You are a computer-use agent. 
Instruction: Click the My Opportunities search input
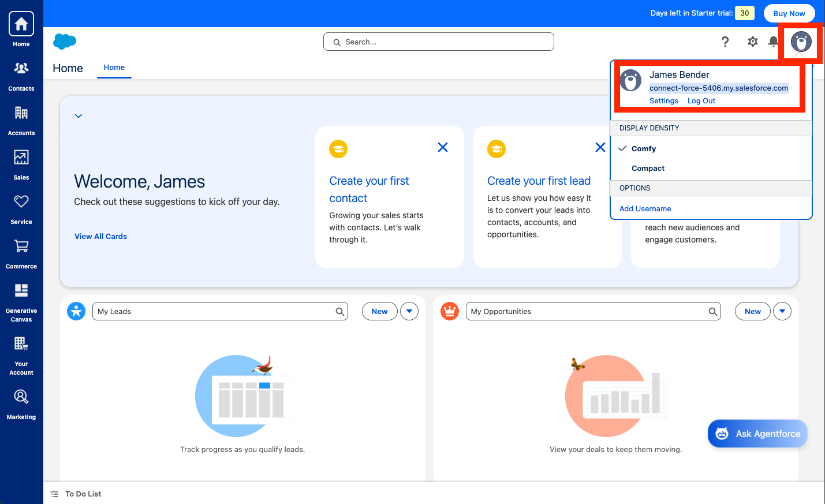(593, 311)
